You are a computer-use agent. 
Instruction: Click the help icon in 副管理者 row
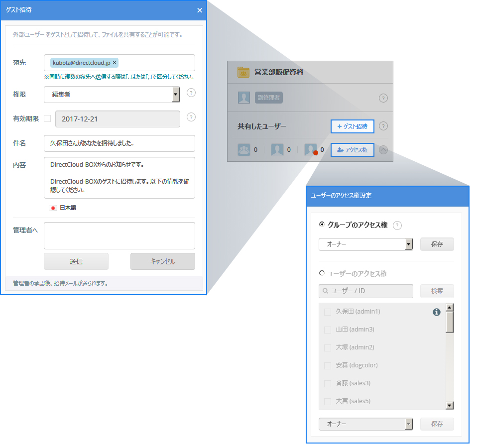(x=383, y=98)
